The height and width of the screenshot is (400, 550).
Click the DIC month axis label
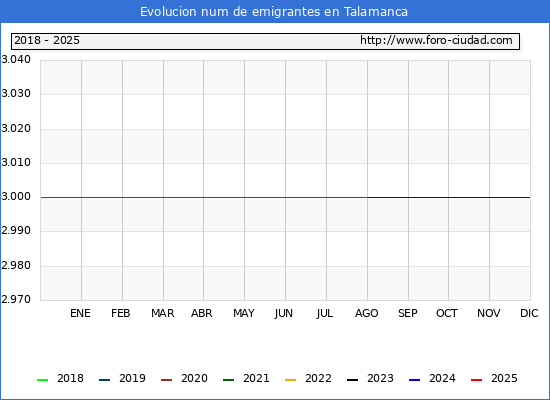click(x=529, y=313)
